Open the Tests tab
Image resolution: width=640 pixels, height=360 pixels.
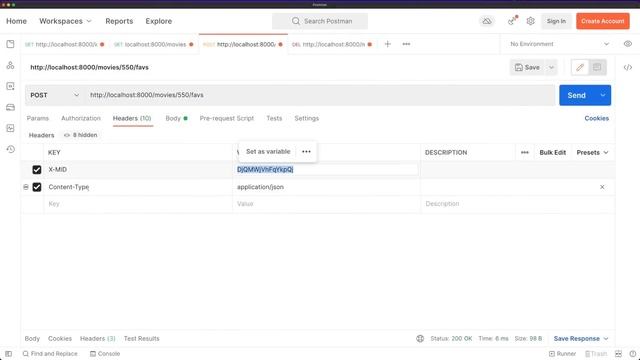(x=274, y=118)
